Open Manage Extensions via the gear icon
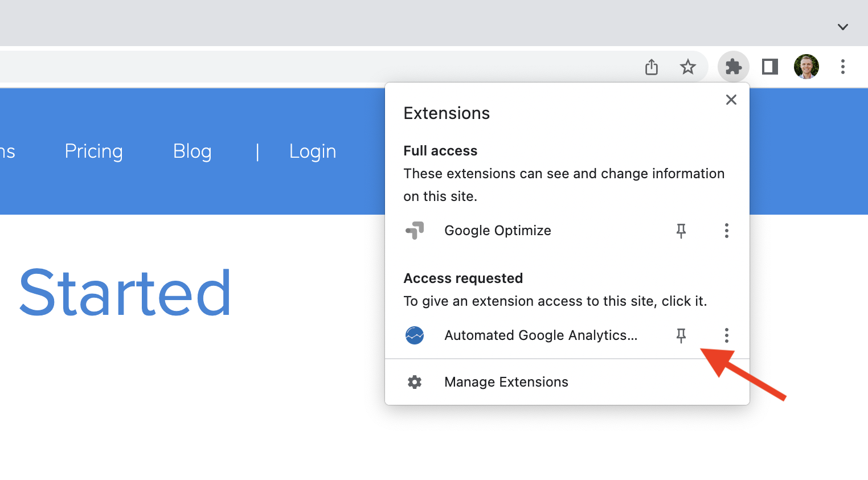 [x=415, y=381]
